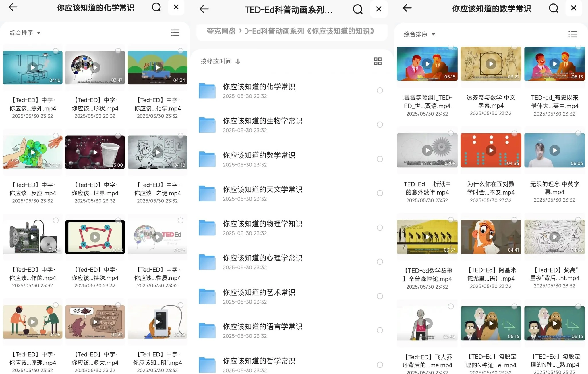Open thumbnail of [霉霉字幕组]_TED-ED_世...双语.mp4
The image size is (588, 374).
[427, 64]
